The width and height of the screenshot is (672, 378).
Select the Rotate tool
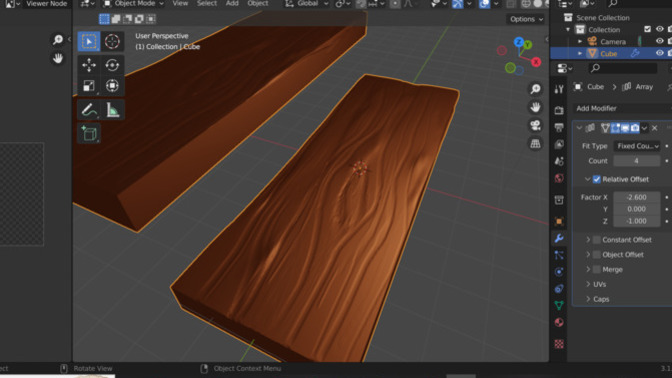coord(112,65)
